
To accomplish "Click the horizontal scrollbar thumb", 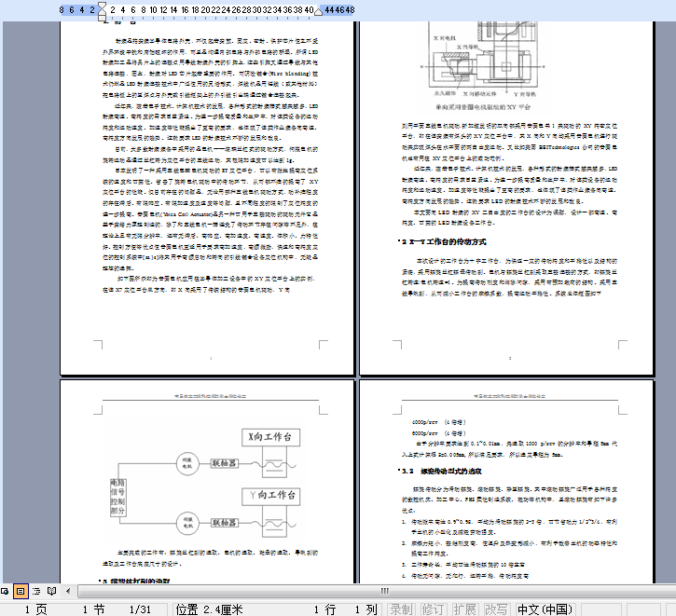I will [385, 591].
